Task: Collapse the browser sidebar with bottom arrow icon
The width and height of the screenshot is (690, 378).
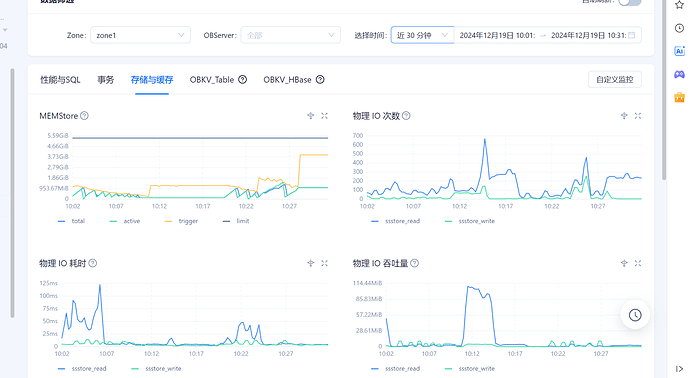Action: coord(679,369)
